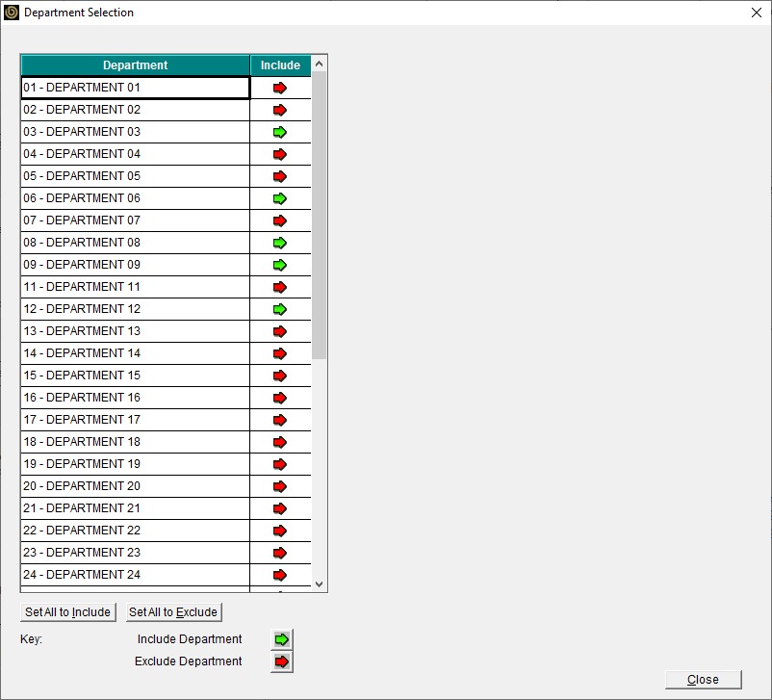Click the department list scrollbar thumb
The image size is (772, 700).
pos(319,216)
